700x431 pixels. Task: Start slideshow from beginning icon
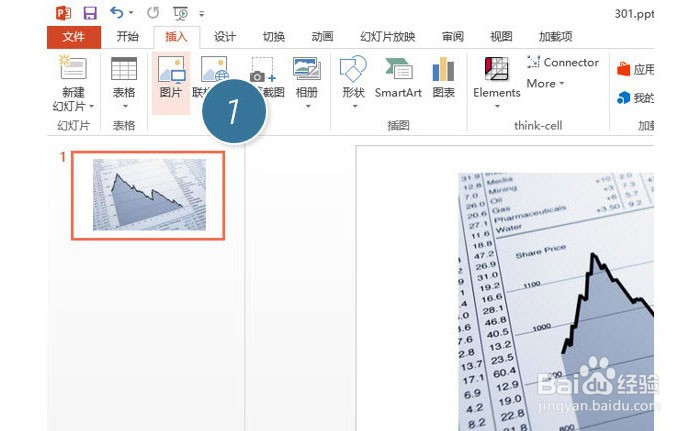pyautogui.click(x=180, y=13)
